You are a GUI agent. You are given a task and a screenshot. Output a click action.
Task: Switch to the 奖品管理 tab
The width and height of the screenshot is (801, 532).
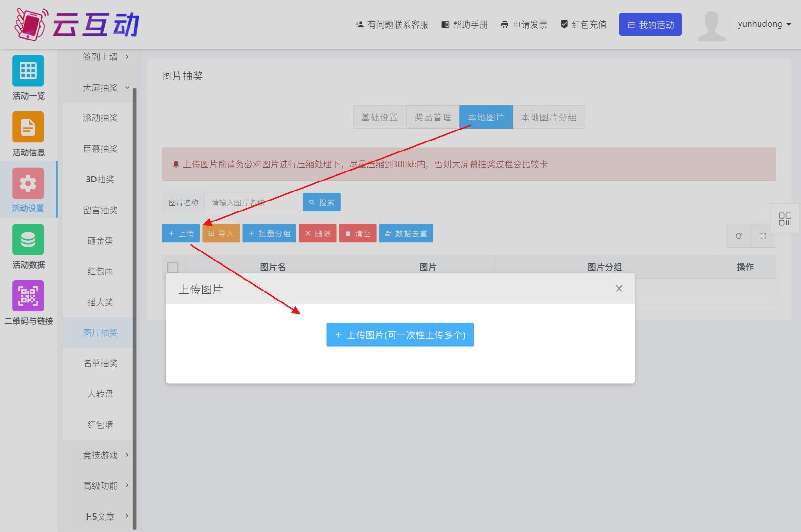click(432, 117)
